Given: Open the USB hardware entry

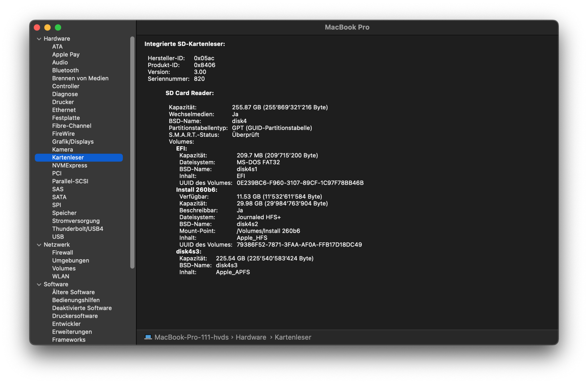Looking at the screenshot, I should point(58,237).
